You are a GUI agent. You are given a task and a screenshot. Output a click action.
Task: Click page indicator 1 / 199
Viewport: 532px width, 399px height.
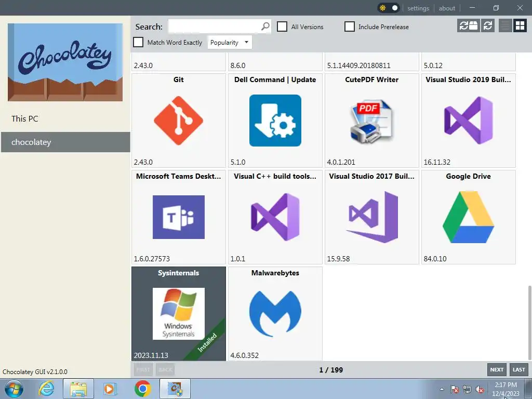click(x=331, y=370)
